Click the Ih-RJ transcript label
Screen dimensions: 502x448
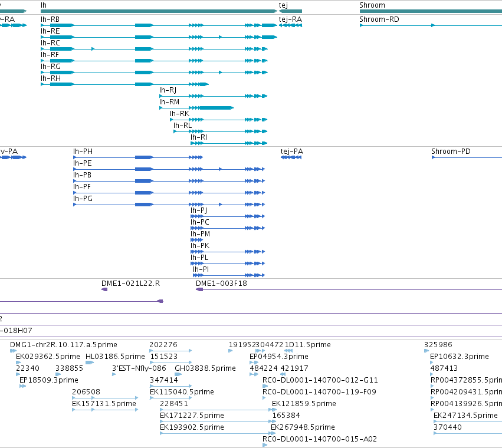pyautogui.click(x=168, y=90)
